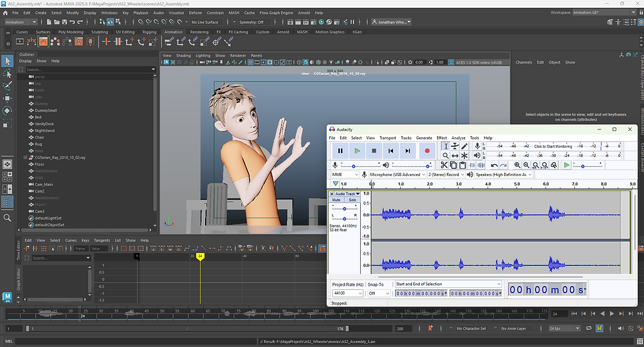Select Audacity Multi-tool asterisk
This screenshot has height=347, width=644.
tap(465, 156)
